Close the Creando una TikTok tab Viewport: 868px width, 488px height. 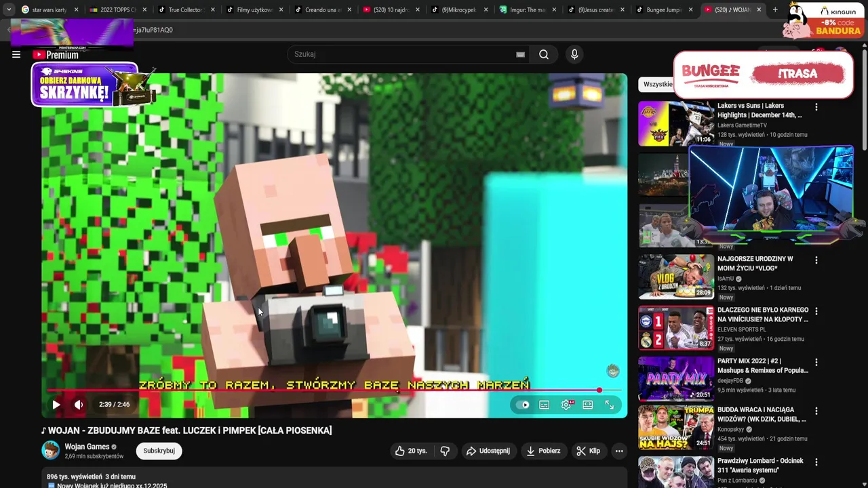(349, 10)
